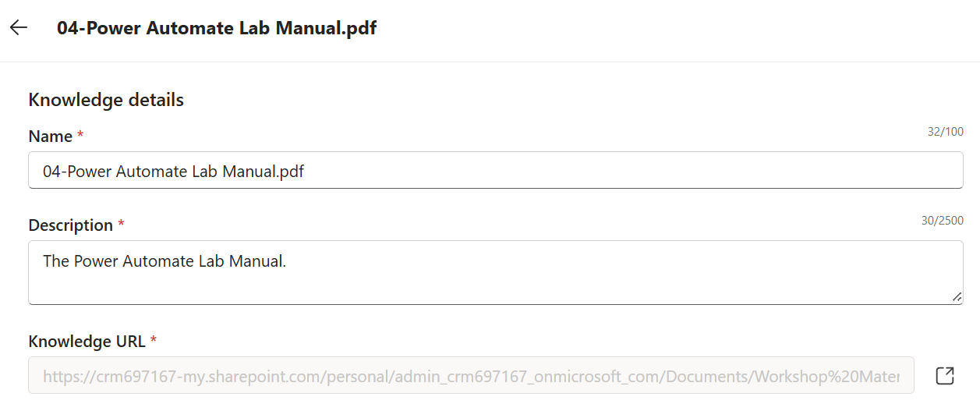This screenshot has width=980, height=411.
Task: Open the Knowledge URL in a new window
Action: click(x=944, y=376)
